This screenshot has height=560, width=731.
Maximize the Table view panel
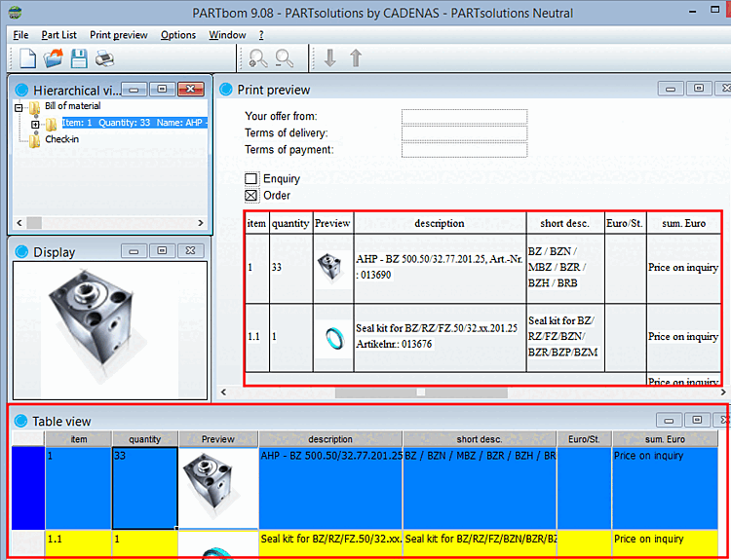pyautogui.click(x=697, y=420)
